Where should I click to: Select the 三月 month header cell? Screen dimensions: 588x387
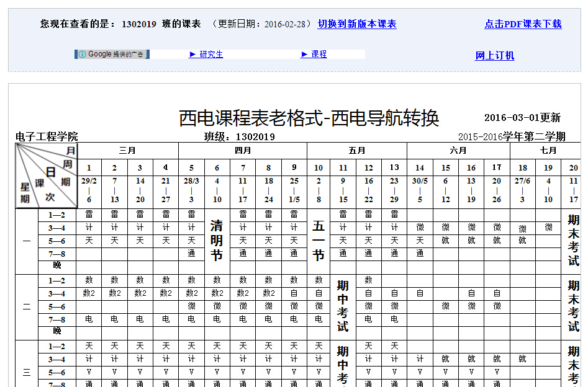[127, 151]
